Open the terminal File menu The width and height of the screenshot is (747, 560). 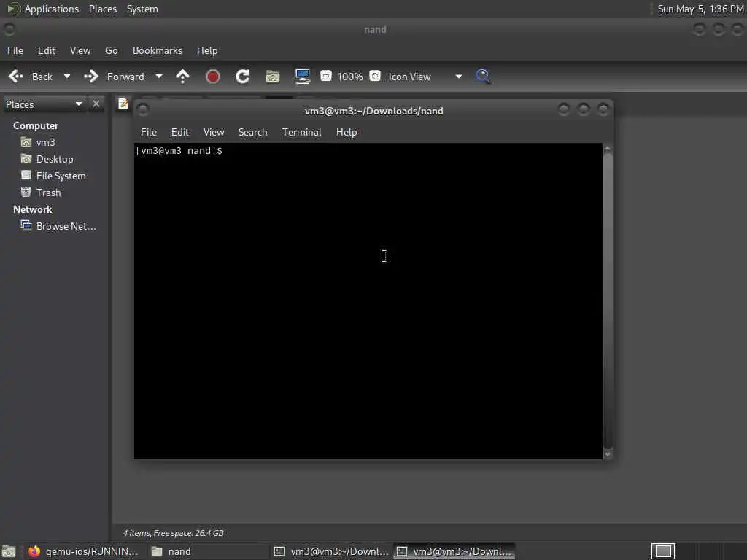point(149,133)
